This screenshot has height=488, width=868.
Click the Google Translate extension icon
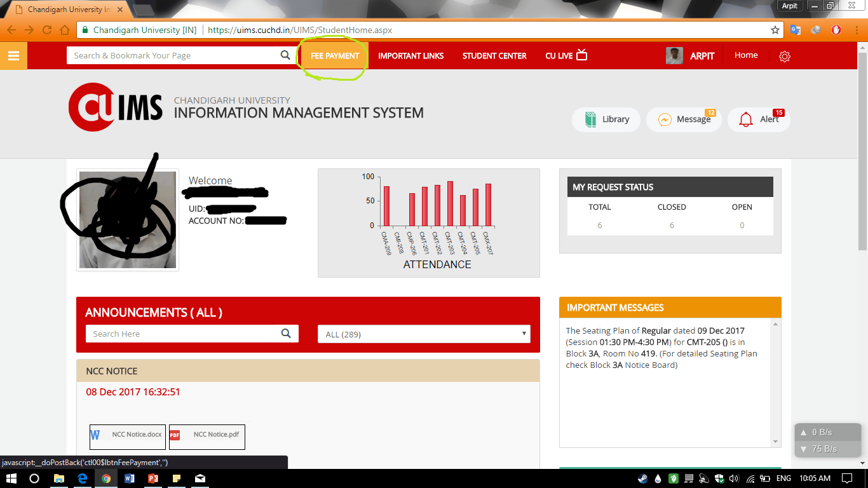[796, 30]
